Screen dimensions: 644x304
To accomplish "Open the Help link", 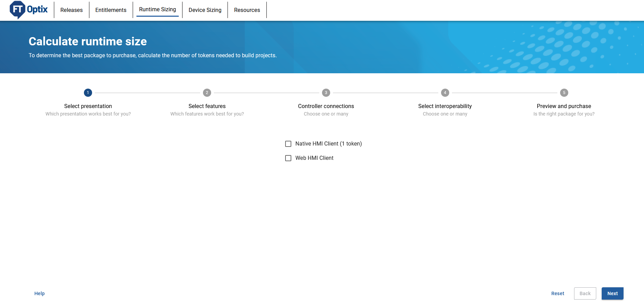I will tap(40, 293).
